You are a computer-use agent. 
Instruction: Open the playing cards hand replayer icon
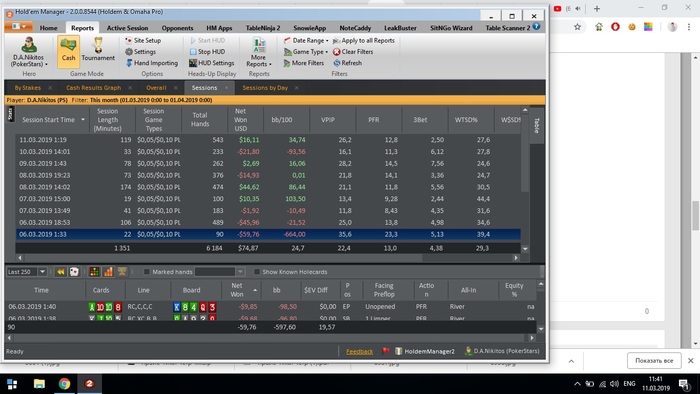click(x=74, y=272)
